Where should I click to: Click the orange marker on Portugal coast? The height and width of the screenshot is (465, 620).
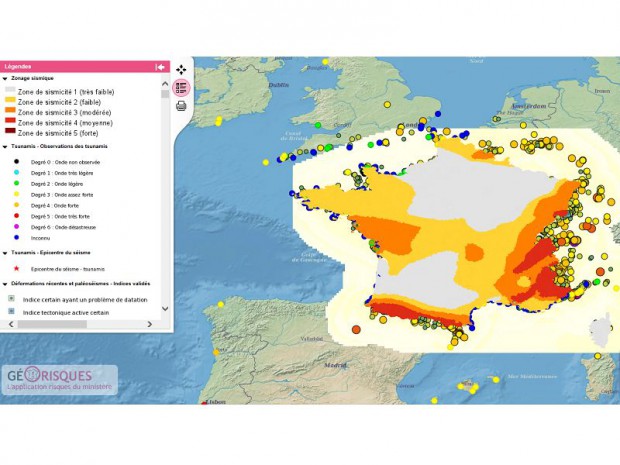[216, 352]
